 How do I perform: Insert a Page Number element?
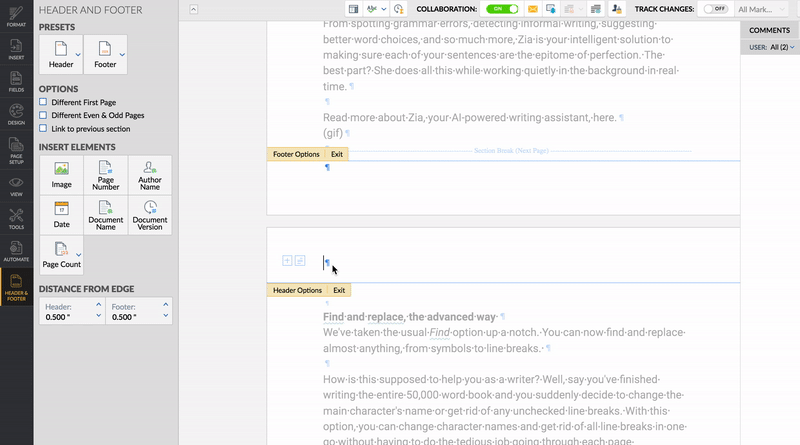point(106,175)
